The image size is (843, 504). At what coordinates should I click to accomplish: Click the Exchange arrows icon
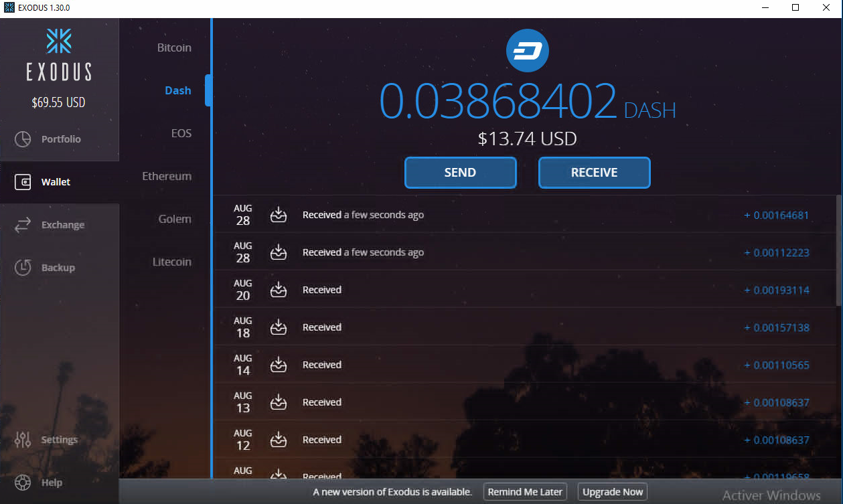click(23, 225)
